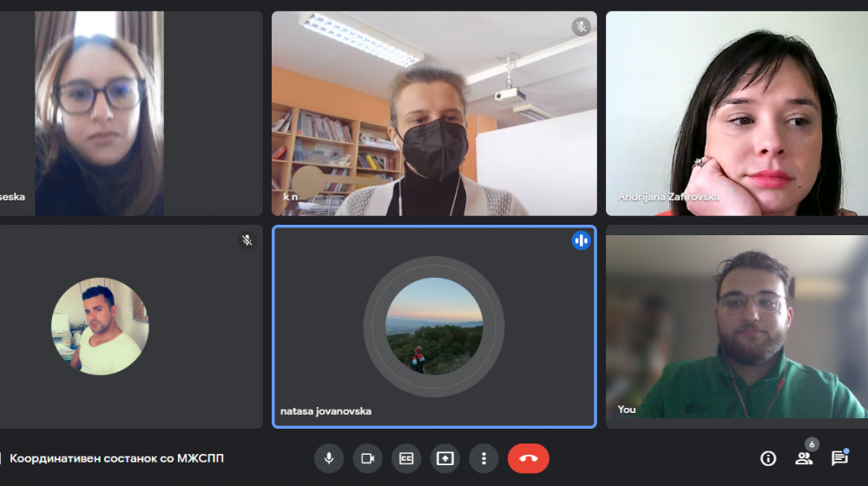Viewport: 868px width, 486px height.
Task: Click the present now screen-share icon
Action: click(445, 458)
